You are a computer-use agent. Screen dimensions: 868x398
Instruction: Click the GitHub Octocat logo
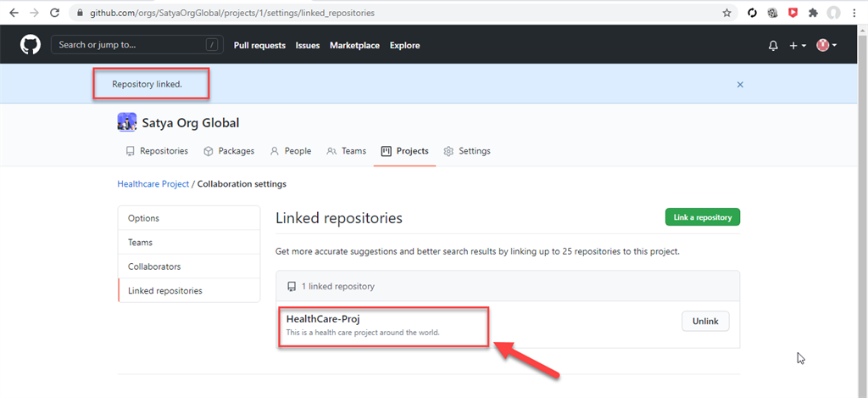[31, 45]
